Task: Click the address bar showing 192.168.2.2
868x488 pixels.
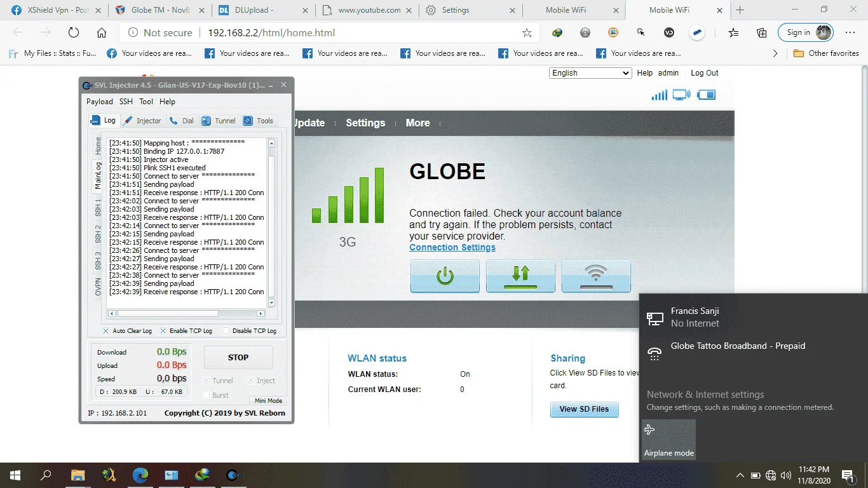Action: (x=330, y=32)
